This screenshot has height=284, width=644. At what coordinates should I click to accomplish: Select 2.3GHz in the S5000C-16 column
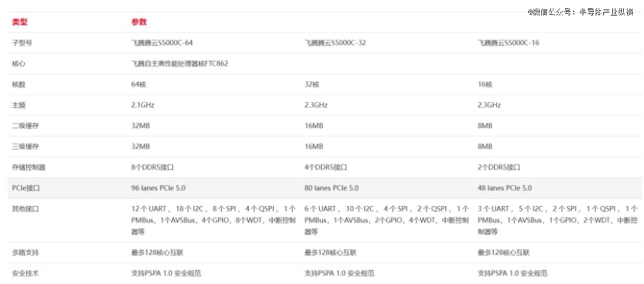[489, 105]
